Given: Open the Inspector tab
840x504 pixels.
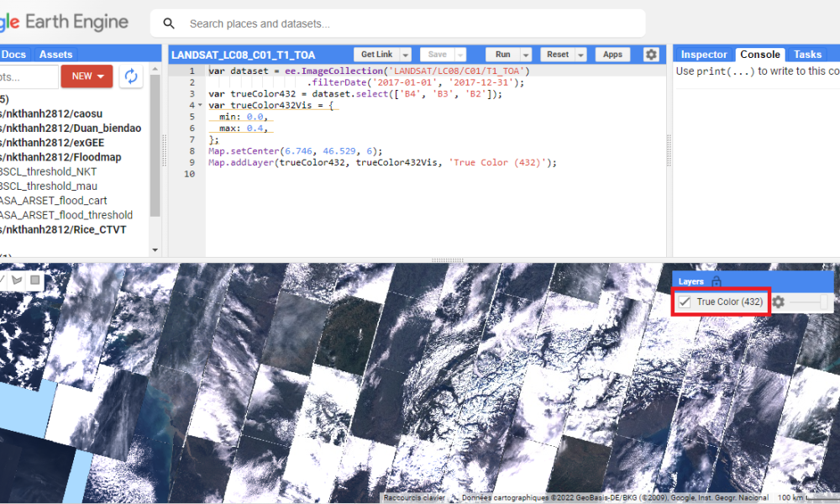Looking at the screenshot, I should (x=703, y=55).
